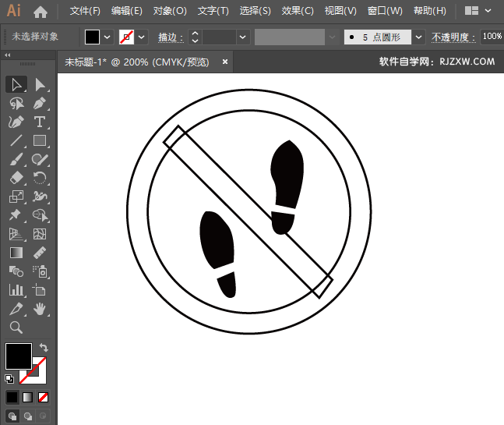This screenshot has width=504, height=425.
Task: Select the Rectangle tool
Action: coord(40,140)
